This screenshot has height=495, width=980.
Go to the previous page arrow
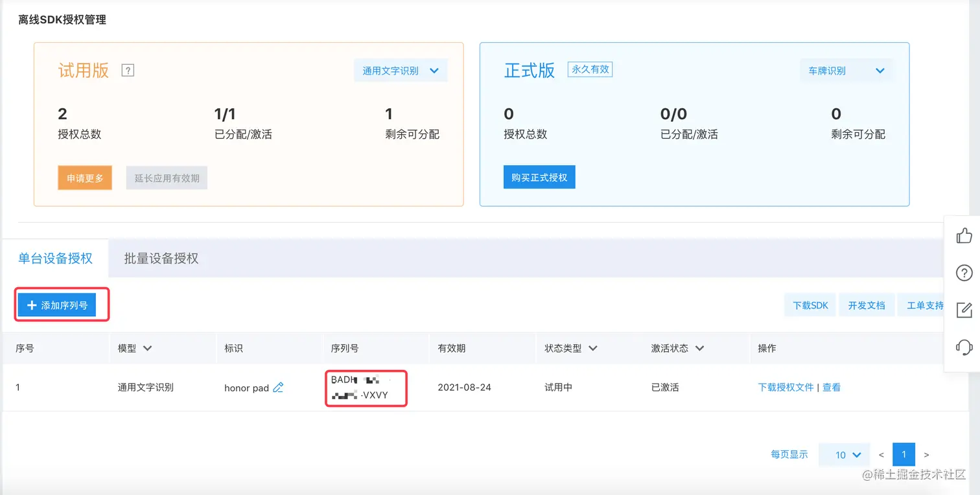click(881, 455)
